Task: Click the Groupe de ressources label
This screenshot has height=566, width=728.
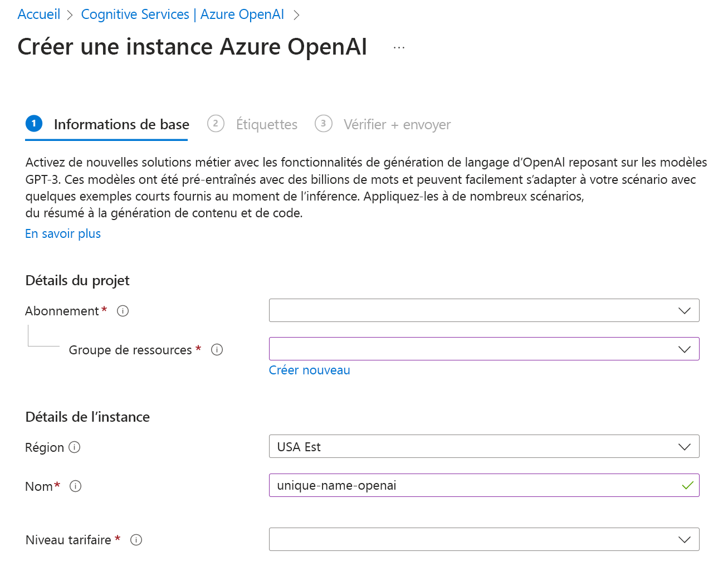Action: [130, 350]
